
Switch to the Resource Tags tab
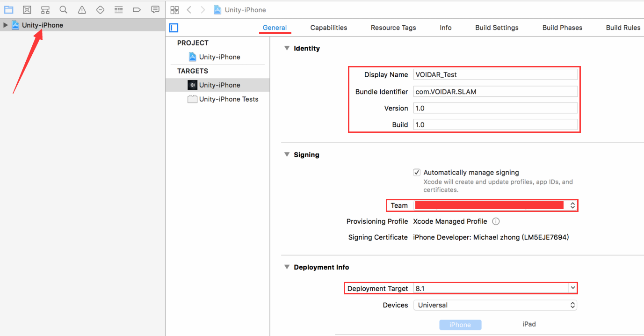click(x=393, y=28)
